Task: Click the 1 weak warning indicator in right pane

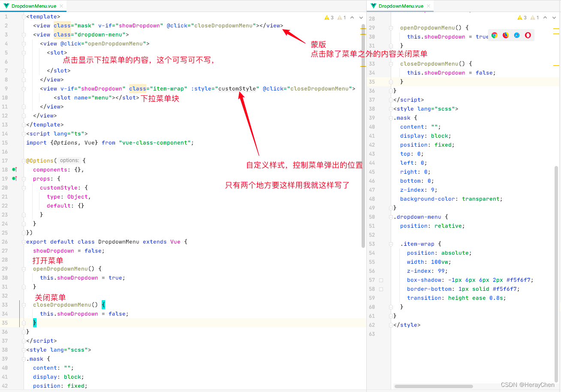Action: pyautogui.click(x=535, y=18)
